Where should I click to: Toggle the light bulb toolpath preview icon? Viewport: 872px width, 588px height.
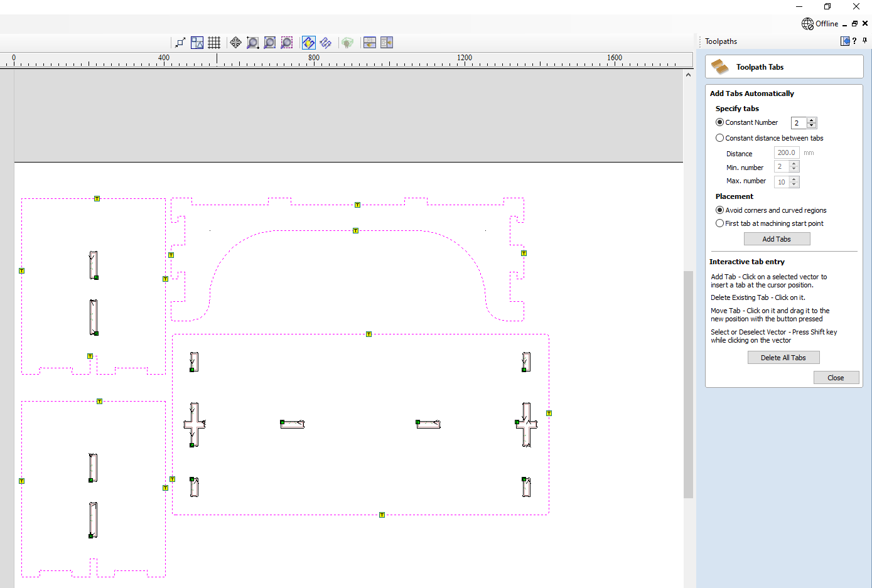[x=308, y=43]
